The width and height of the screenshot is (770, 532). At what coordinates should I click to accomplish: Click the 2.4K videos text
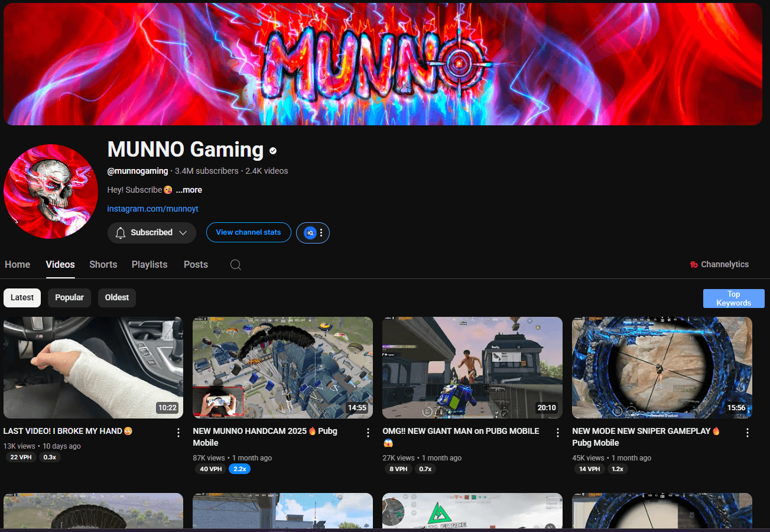point(267,171)
